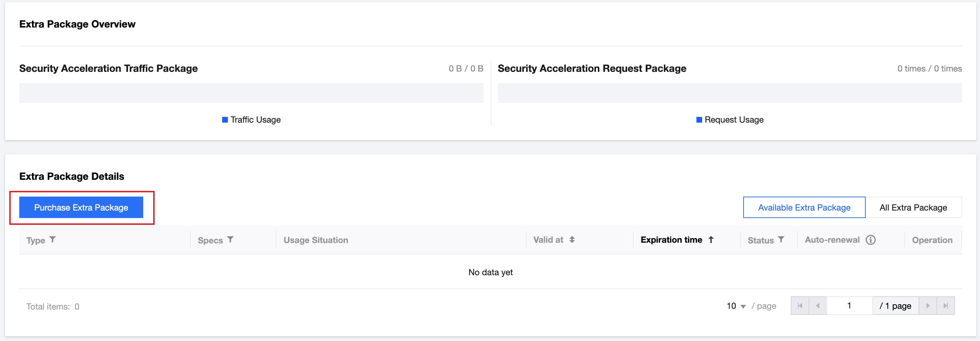980x341 pixels.
Task: Sort ascending by Expiration time arrow
Action: click(711, 239)
